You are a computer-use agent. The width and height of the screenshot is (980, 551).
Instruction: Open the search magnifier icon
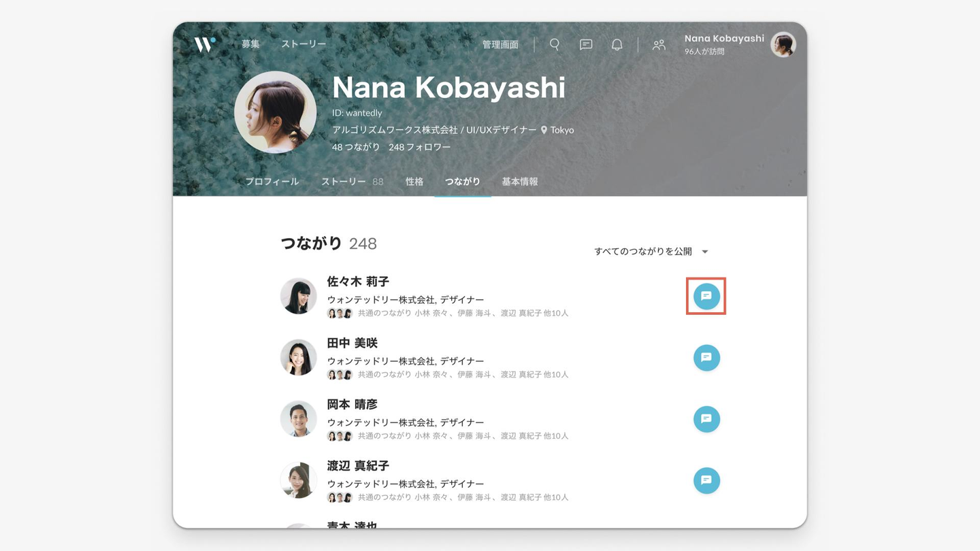point(555,44)
